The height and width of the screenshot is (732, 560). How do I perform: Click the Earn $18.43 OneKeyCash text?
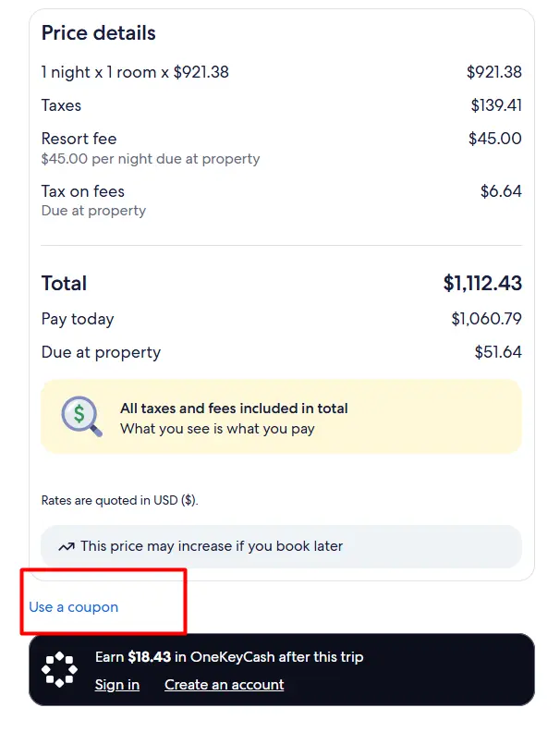[x=229, y=657]
